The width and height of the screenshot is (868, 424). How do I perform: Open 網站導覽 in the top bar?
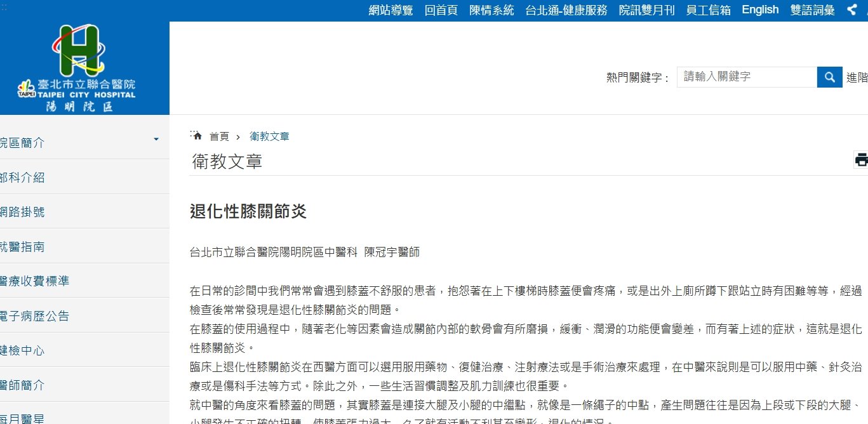point(391,10)
